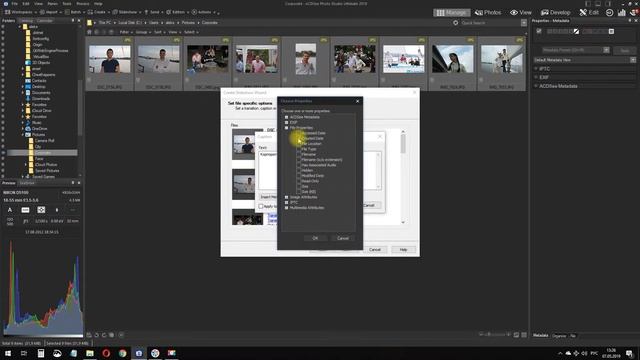Open the Tools menu

pyautogui.click(x=67, y=4)
